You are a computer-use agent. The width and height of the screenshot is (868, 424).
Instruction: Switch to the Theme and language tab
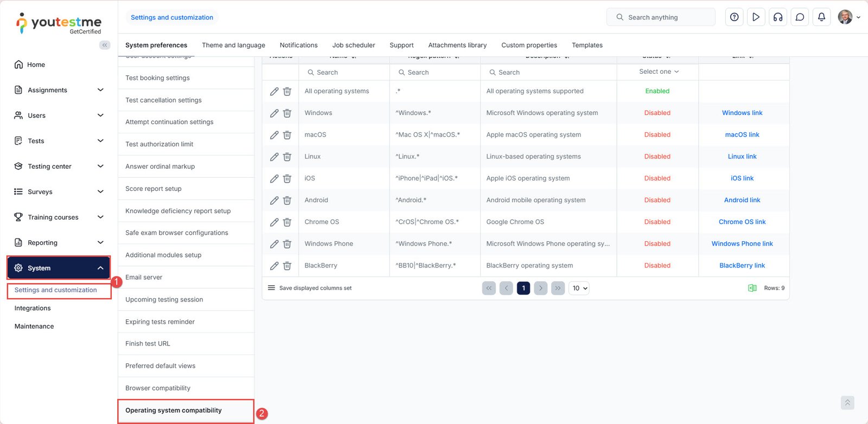click(x=233, y=45)
